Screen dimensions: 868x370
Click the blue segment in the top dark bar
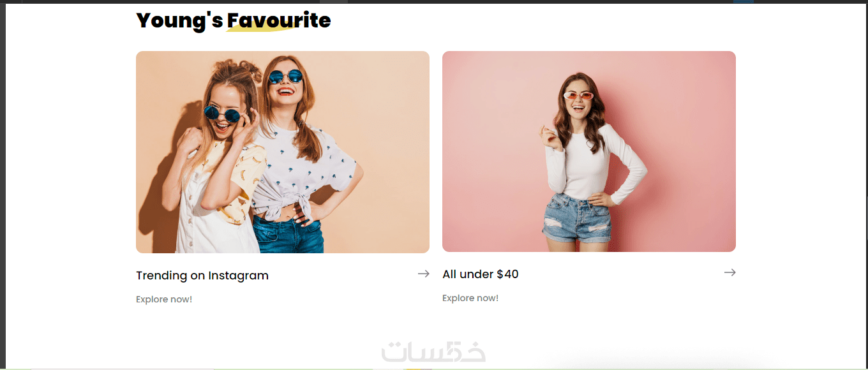(x=744, y=1)
